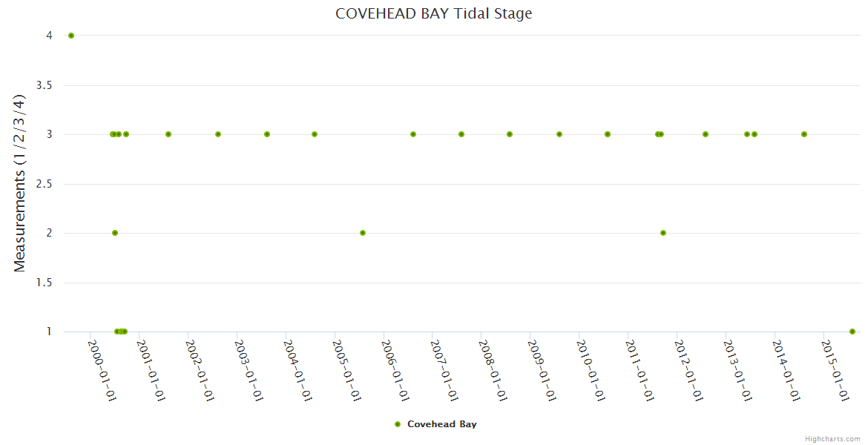Viewport: 868px width, 445px height.
Task: Select the 2014 data point at value 3
Action: pyautogui.click(x=804, y=134)
